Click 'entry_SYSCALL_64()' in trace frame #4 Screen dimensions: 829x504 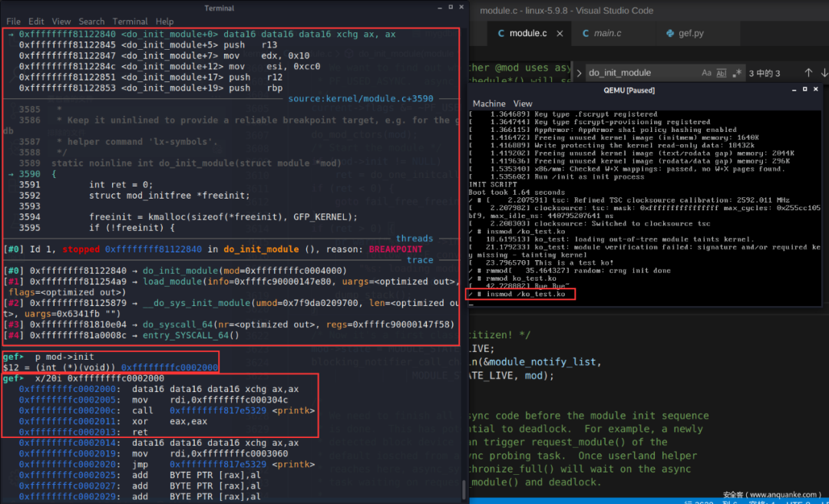point(191,335)
